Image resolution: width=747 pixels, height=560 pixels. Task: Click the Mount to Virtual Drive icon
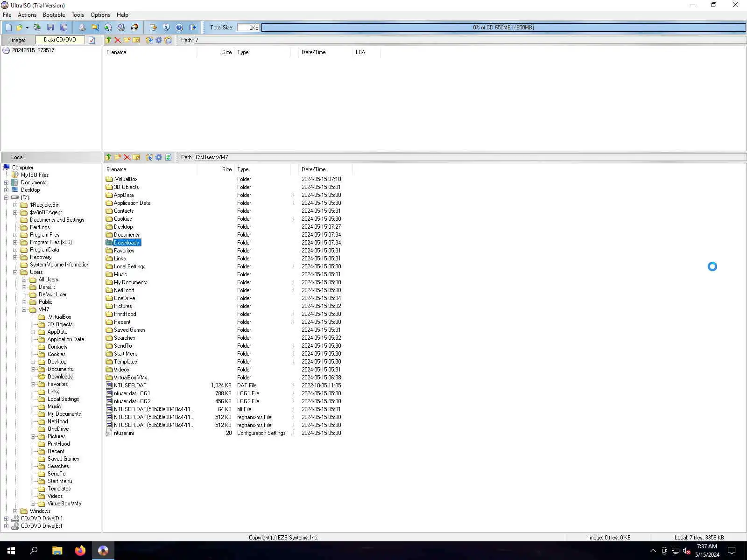pos(121,28)
